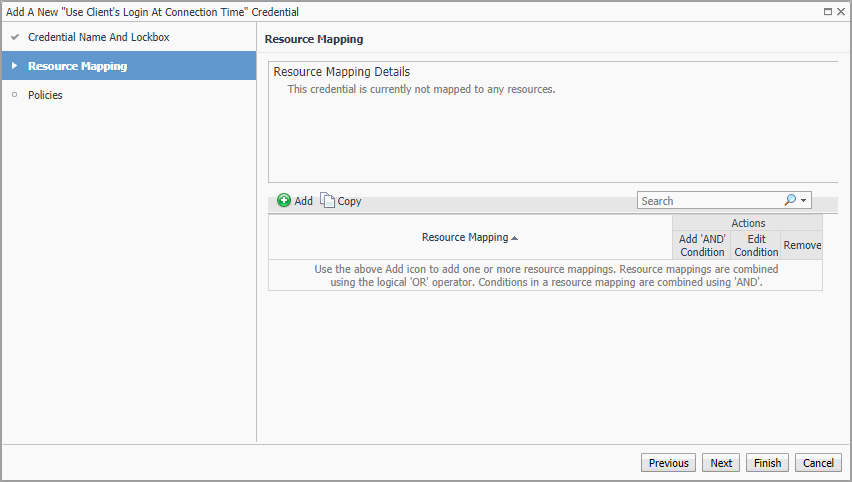Click the Remove column header

(x=802, y=246)
